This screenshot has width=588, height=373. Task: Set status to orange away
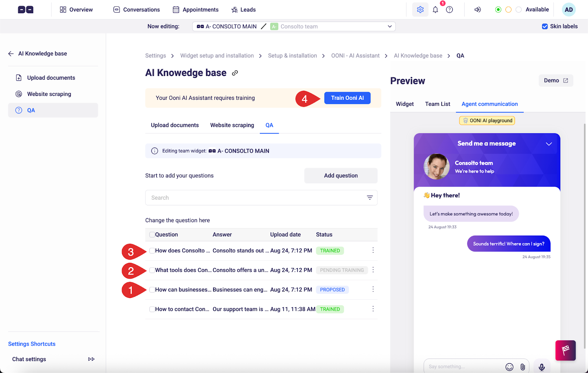509,10
